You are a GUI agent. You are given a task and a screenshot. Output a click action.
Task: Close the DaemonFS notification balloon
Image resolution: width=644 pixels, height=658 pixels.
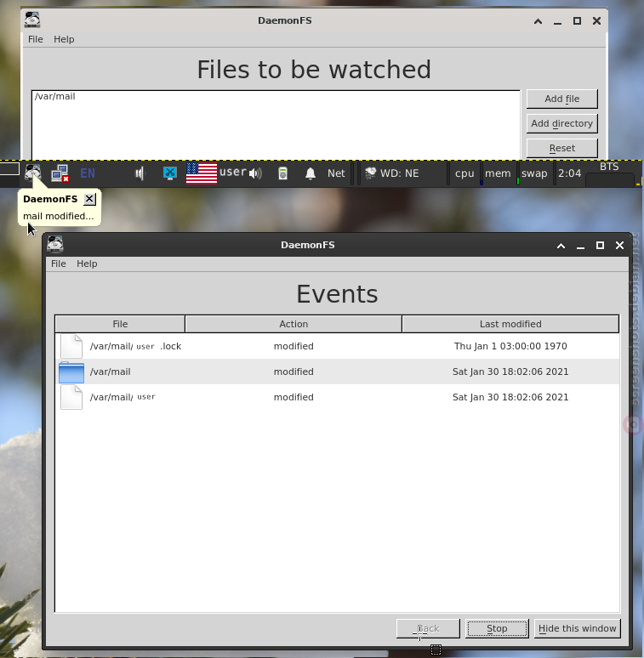click(89, 199)
